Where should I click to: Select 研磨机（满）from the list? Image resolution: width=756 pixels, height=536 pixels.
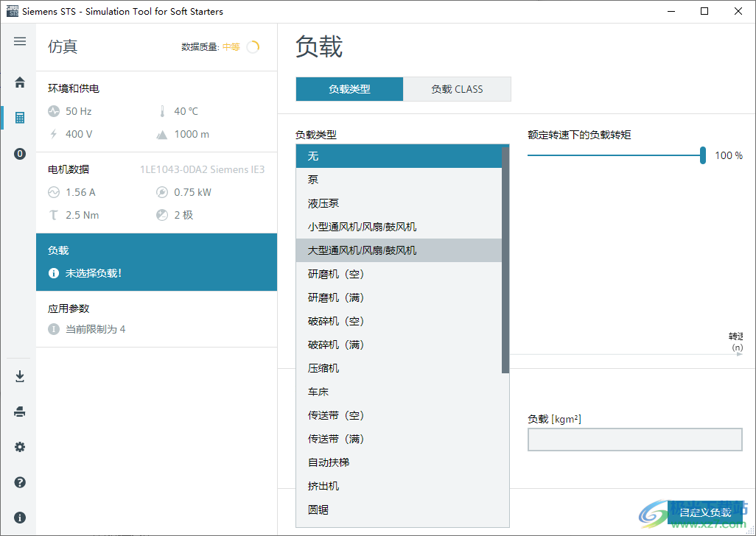[399, 297]
